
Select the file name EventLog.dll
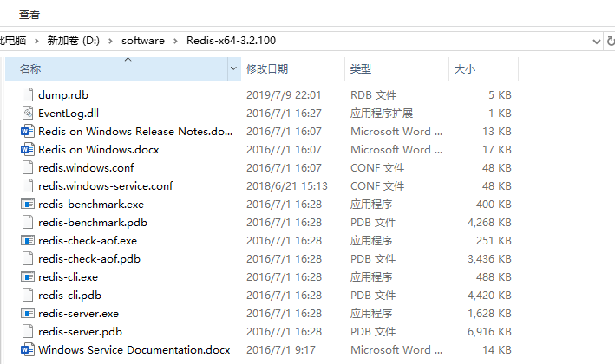click(x=69, y=114)
